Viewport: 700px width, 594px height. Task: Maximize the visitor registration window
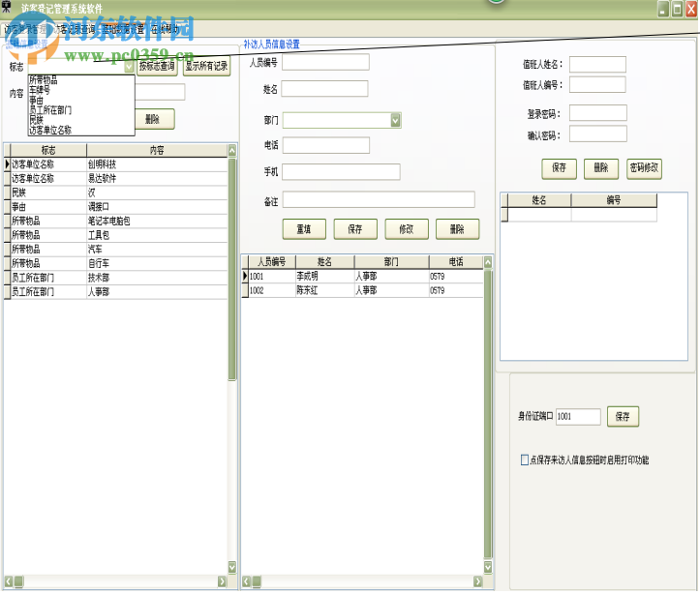(x=677, y=9)
